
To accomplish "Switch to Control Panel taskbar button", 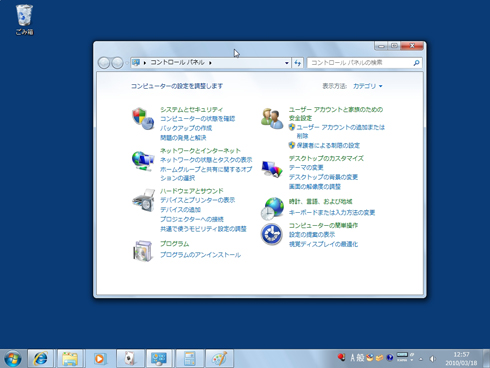I will click(159, 359).
